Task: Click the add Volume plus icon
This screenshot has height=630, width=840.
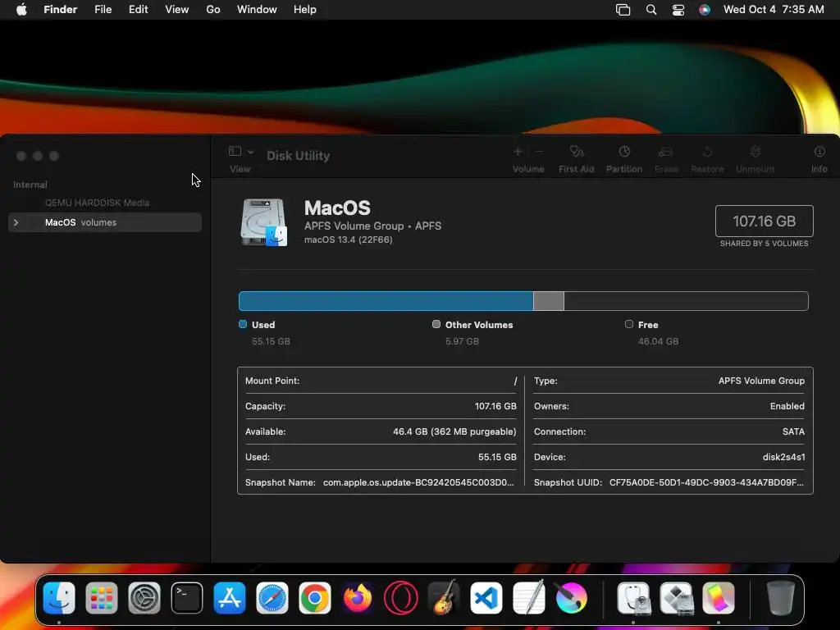Action: tap(518, 152)
